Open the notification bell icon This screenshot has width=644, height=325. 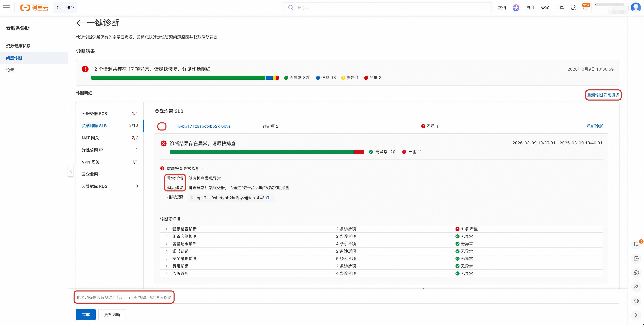click(x=585, y=8)
